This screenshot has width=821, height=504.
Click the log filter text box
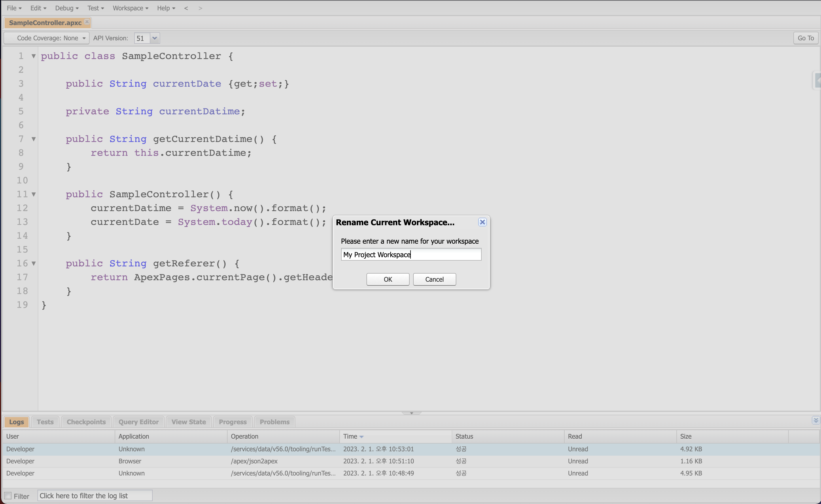tap(95, 496)
